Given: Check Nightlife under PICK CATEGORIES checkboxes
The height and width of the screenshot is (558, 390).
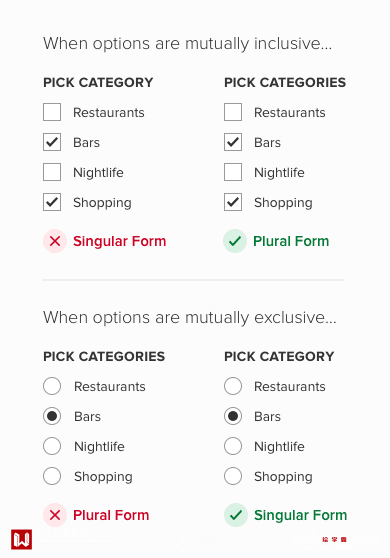Looking at the screenshot, I should 233,172.
